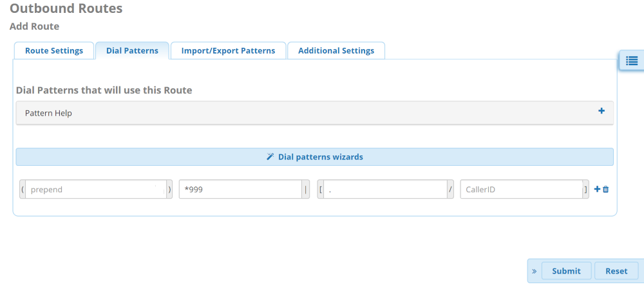Viewport: 644px width, 289px height.
Task: Focus the field containing *999
Action: click(241, 190)
